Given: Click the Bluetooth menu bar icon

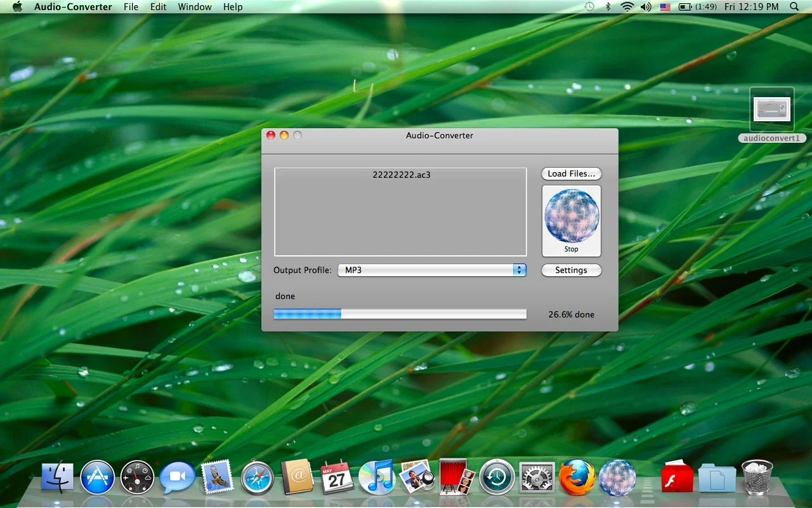Looking at the screenshot, I should coord(608,7).
